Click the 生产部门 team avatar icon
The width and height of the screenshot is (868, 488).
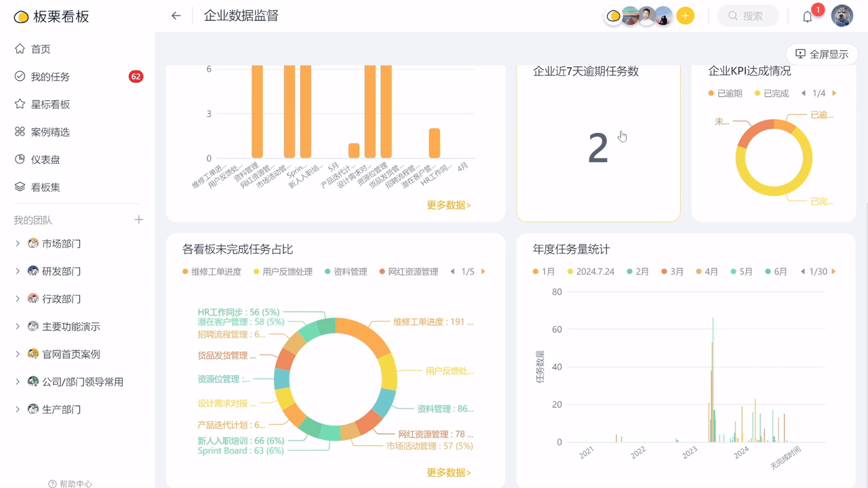tap(33, 409)
